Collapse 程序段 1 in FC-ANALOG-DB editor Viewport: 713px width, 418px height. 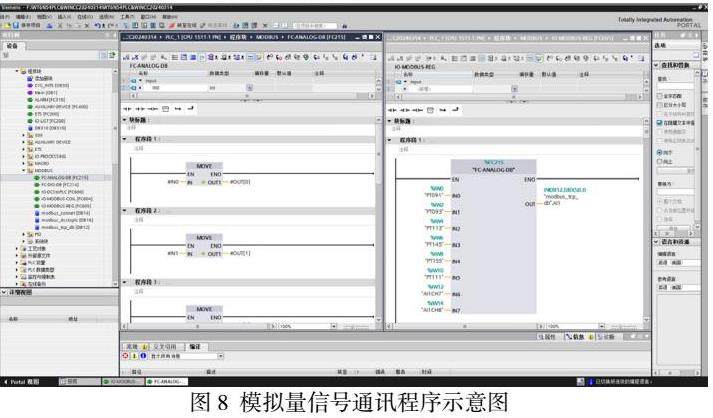pyautogui.click(x=125, y=139)
